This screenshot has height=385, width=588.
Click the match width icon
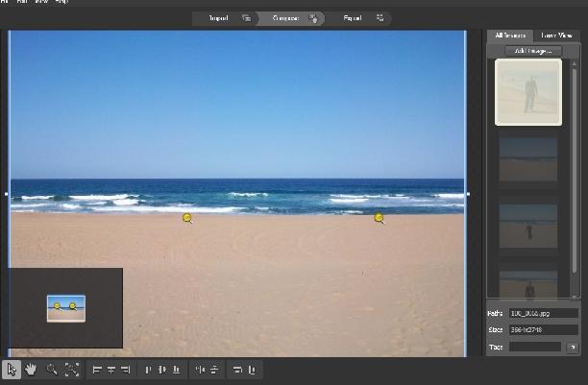point(237,370)
